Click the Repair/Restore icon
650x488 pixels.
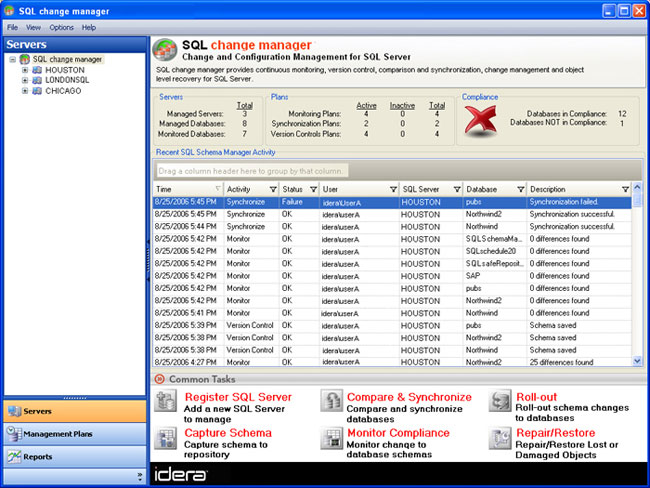click(500, 438)
